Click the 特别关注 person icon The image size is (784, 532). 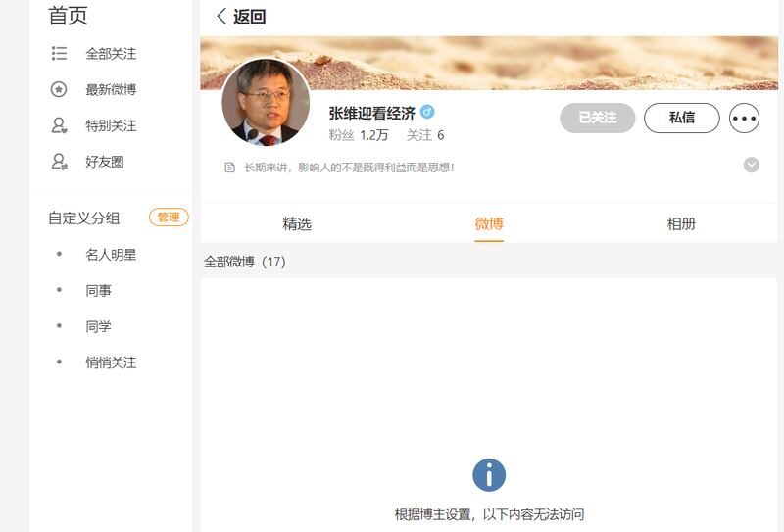59,125
